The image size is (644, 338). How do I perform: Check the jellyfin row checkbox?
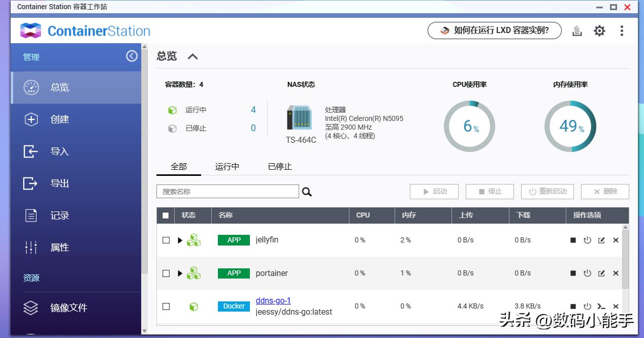pos(166,240)
